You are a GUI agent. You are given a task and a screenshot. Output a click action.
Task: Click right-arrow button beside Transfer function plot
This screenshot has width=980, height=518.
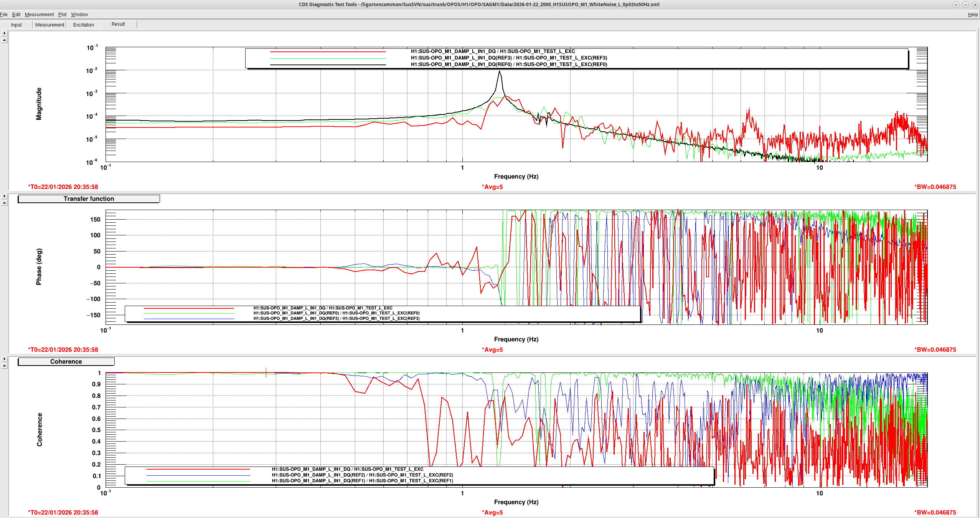tap(4, 196)
